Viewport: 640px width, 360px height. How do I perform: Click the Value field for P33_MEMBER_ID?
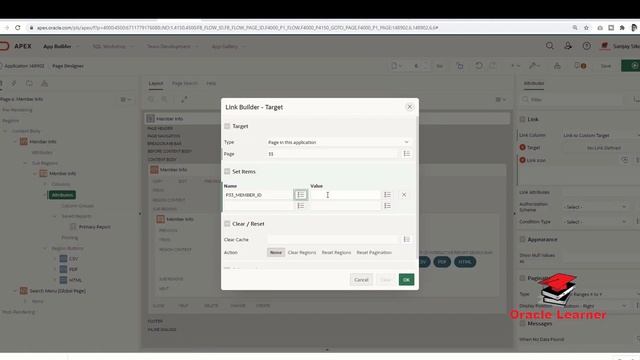(x=345, y=195)
